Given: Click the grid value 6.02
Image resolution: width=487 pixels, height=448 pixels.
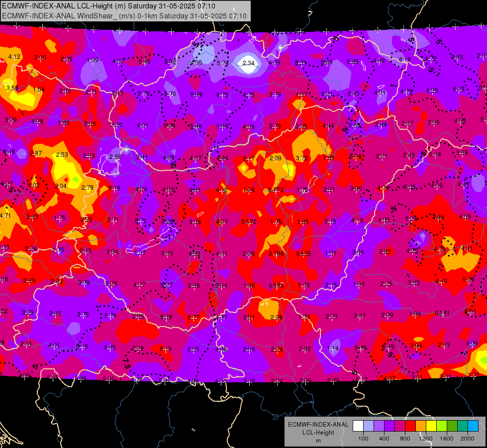Looking at the screenshot, I should tap(34, 185).
